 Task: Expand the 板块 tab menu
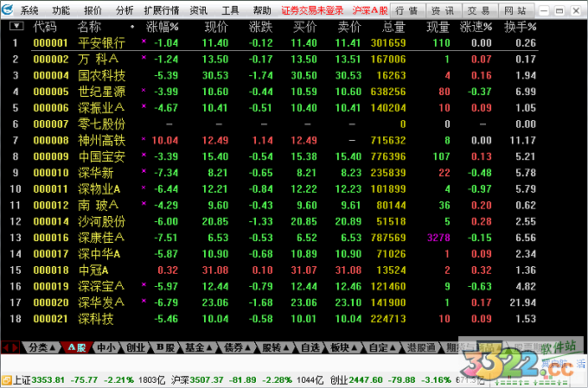pyautogui.click(x=343, y=347)
